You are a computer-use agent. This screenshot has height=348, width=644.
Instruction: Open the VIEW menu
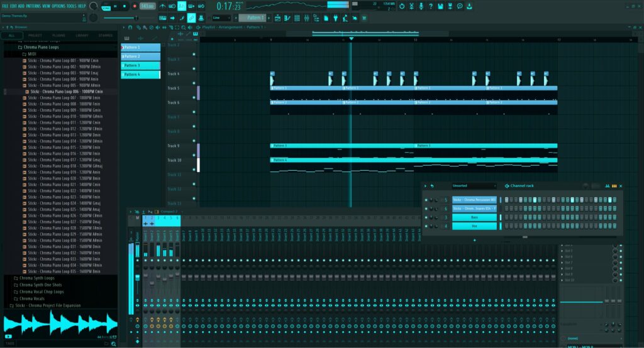46,6
